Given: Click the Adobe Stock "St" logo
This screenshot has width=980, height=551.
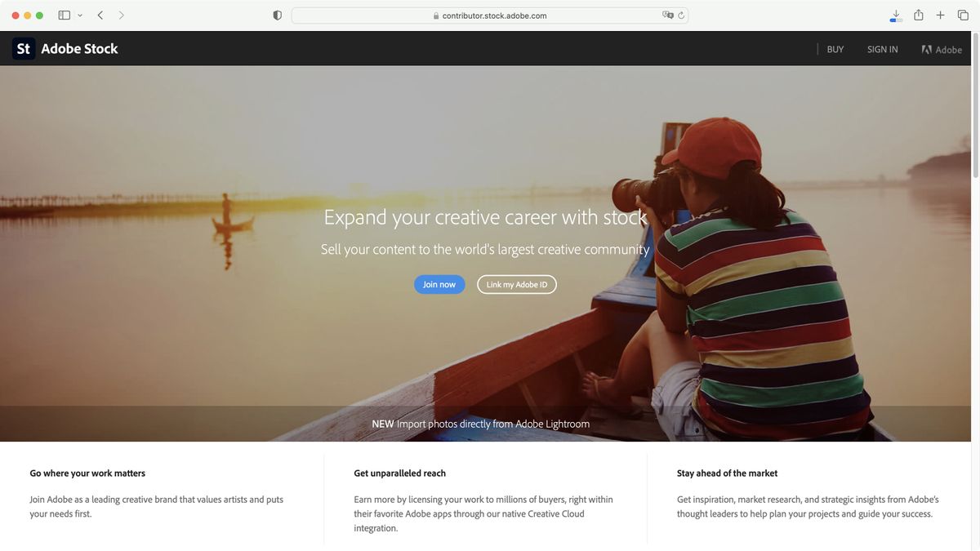Looking at the screenshot, I should (x=23, y=48).
